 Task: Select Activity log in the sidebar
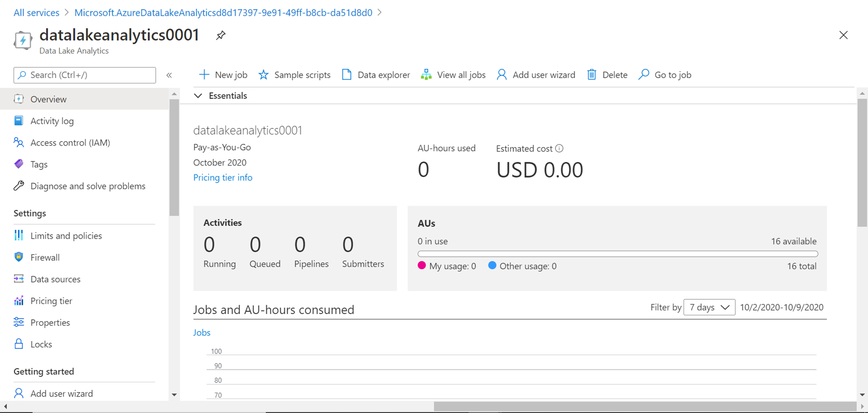[52, 121]
